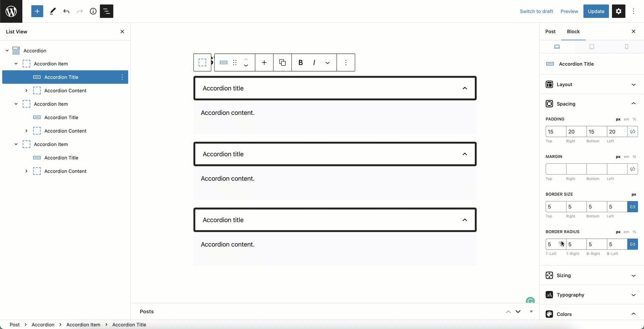This screenshot has height=329, width=644.
Task: Click the Undo icon in the top toolbar
Action: coord(66,11)
